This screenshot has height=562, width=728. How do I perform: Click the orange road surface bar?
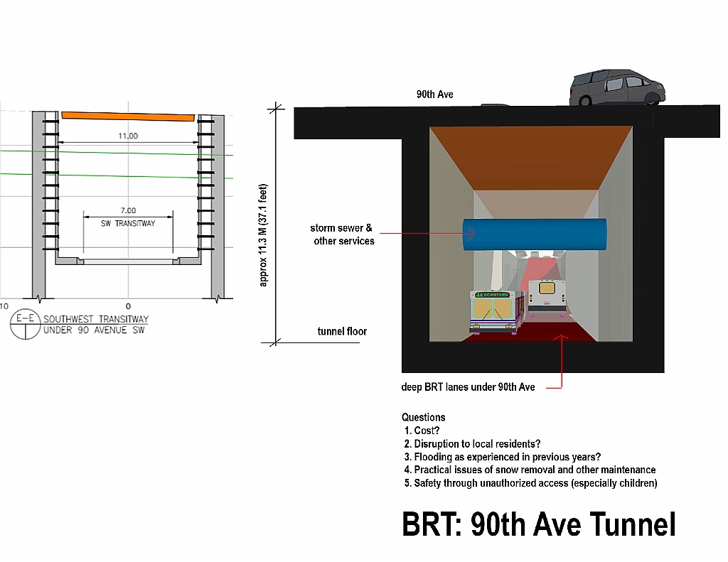pos(128,117)
